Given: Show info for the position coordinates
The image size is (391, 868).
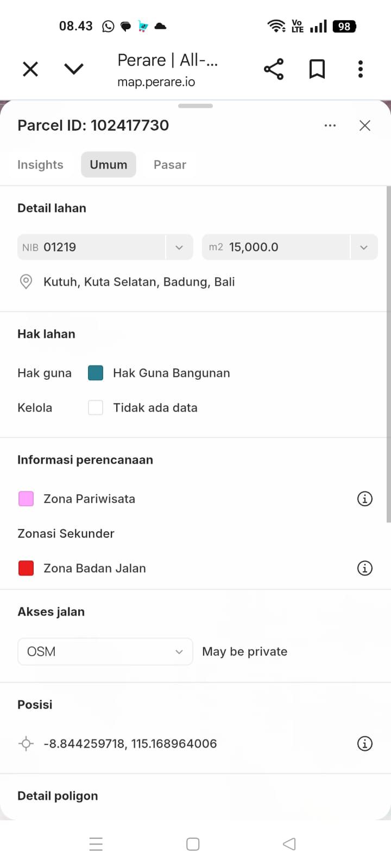Looking at the screenshot, I should pyautogui.click(x=365, y=743).
